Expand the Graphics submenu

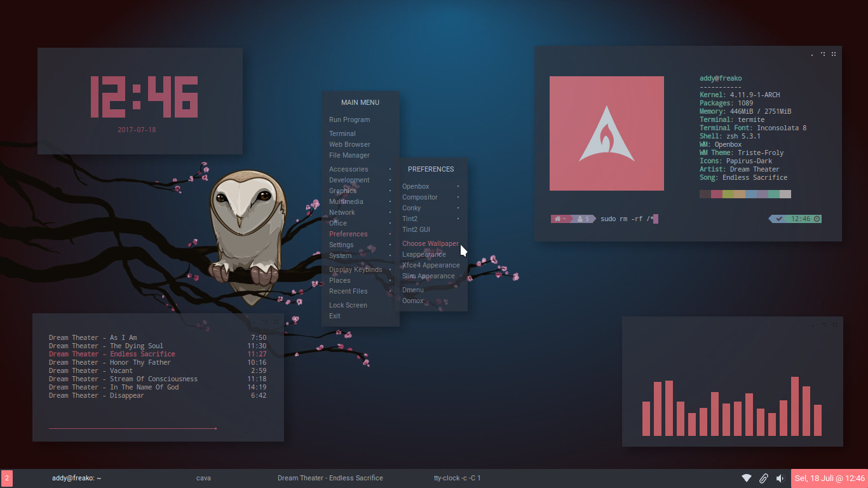pos(360,191)
